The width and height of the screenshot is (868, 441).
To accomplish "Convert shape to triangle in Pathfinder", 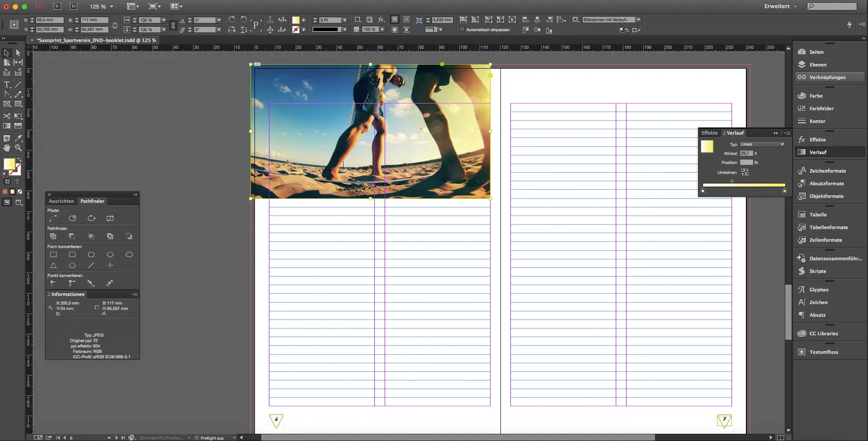I will pos(53,266).
